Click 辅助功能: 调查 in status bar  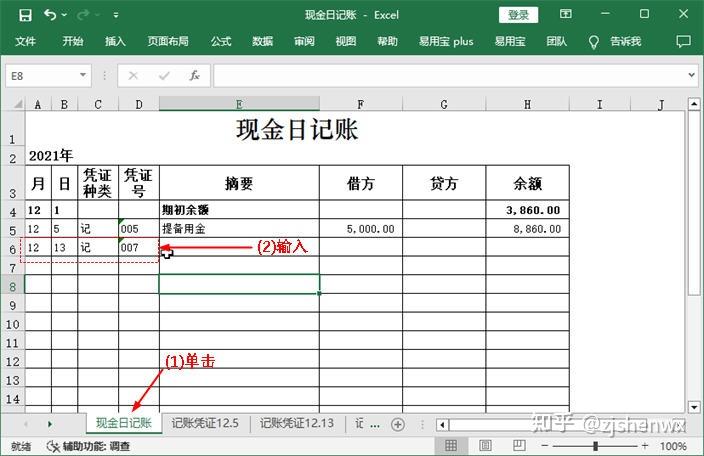[89, 446]
